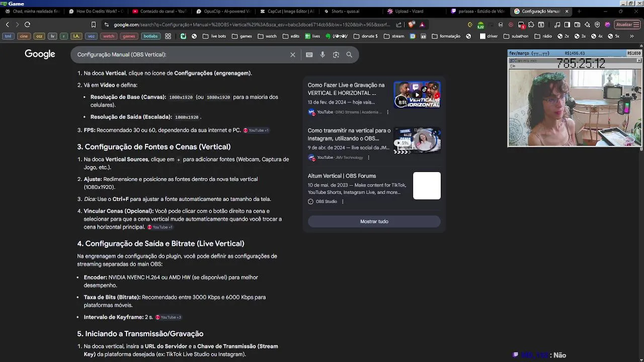Screen dimensions: 644x362
Task: Open the driver bookmark
Action: click(489, 36)
